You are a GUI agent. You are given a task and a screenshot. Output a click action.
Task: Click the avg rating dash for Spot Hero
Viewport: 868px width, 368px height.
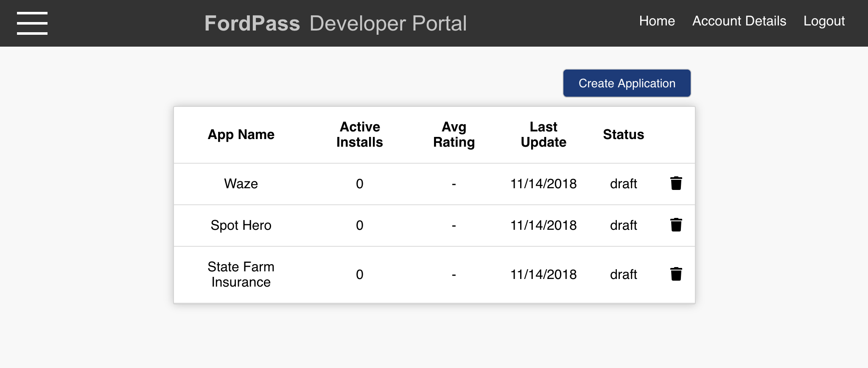[x=454, y=226]
